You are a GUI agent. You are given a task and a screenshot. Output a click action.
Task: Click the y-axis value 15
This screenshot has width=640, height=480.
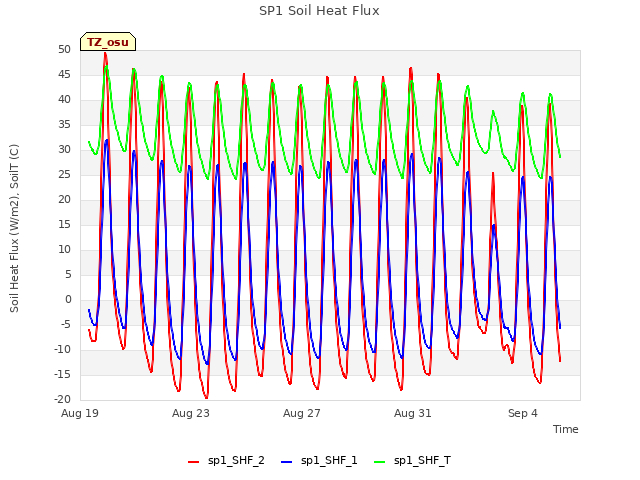(64, 224)
